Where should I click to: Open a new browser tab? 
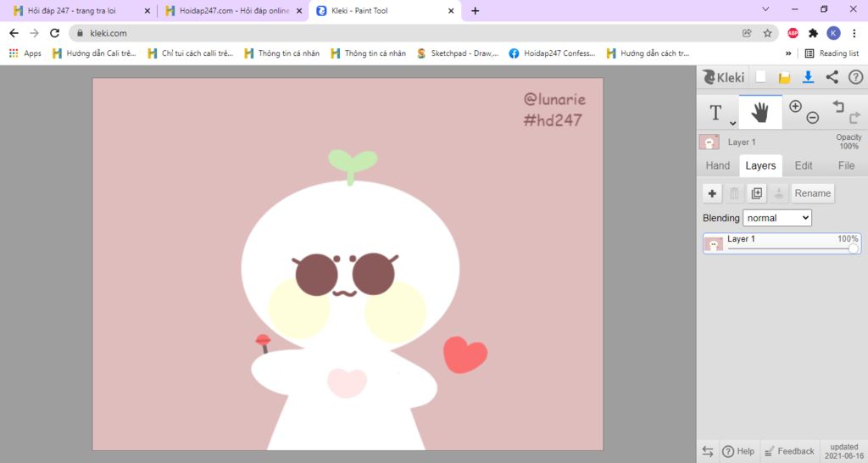click(475, 10)
